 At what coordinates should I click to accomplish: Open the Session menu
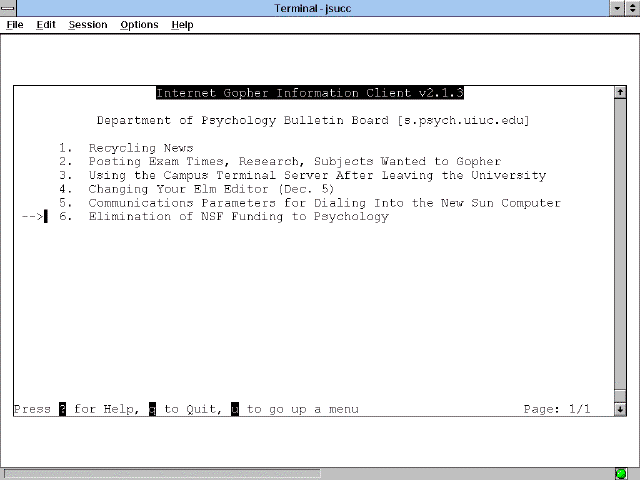click(x=88, y=25)
